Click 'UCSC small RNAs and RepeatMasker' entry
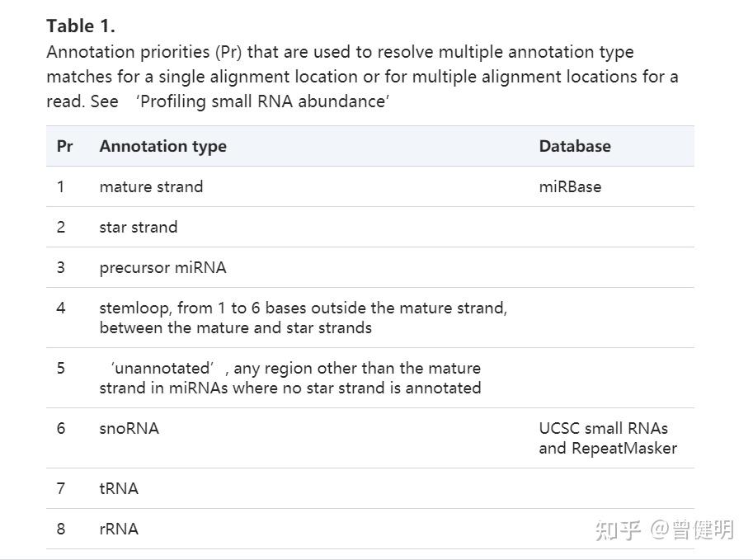Screen dimensions: 753x560 (608, 438)
